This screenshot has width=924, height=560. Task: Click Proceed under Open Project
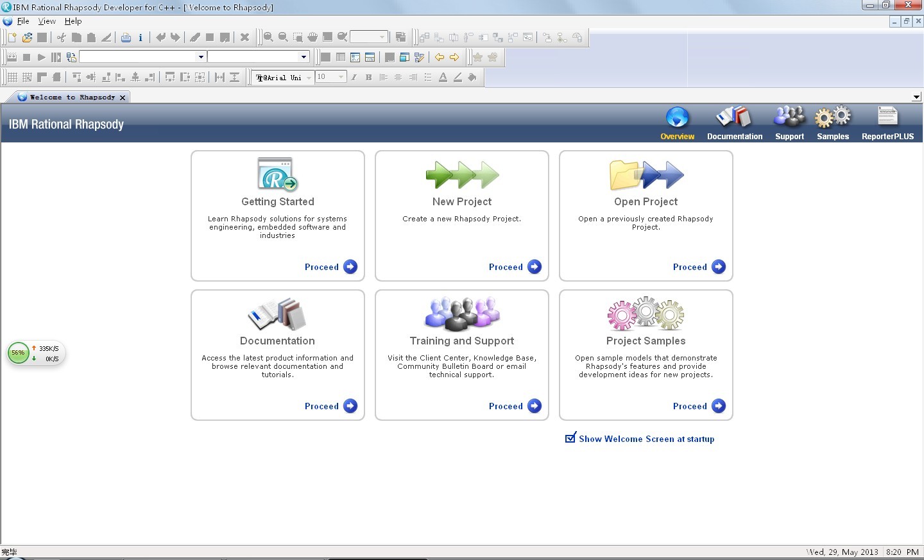point(699,267)
